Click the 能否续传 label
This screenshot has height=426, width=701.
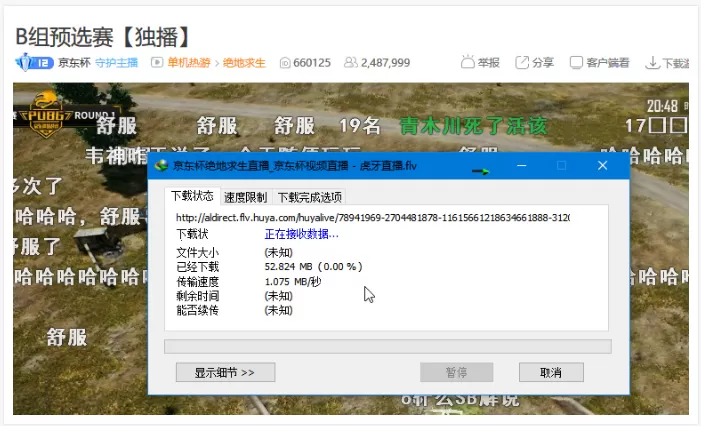pyautogui.click(x=198, y=310)
